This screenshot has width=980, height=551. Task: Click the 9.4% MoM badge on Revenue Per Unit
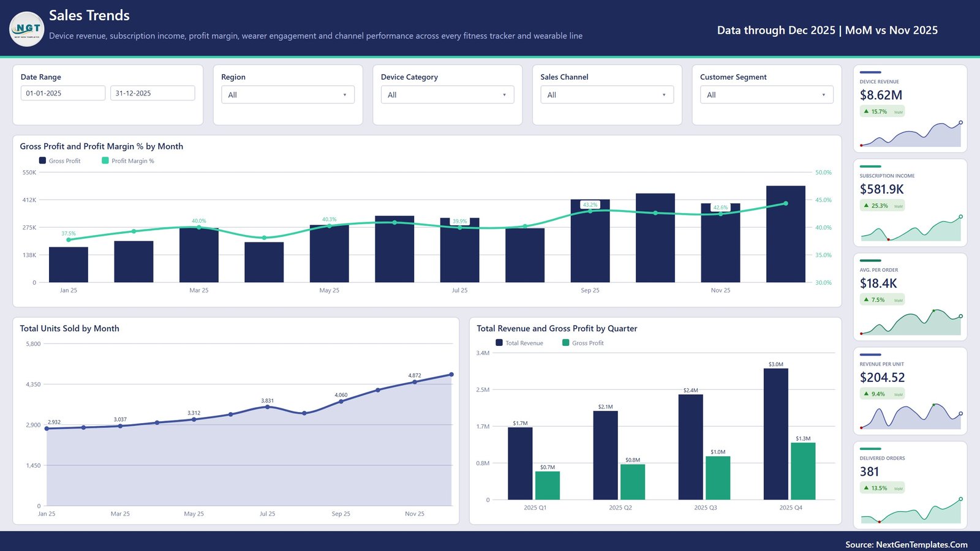(883, 394)
